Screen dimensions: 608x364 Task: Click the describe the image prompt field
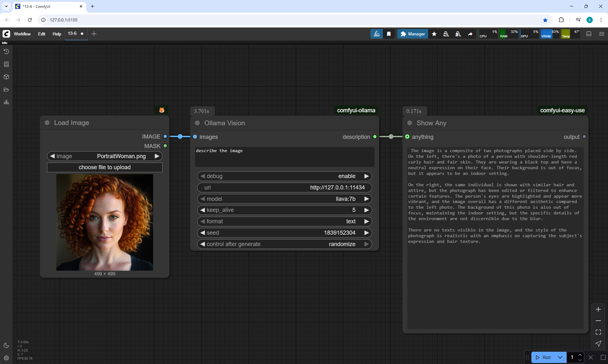coord(284,157)
